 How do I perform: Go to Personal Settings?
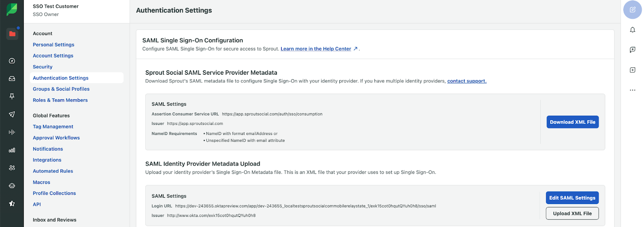pos(54,45)
